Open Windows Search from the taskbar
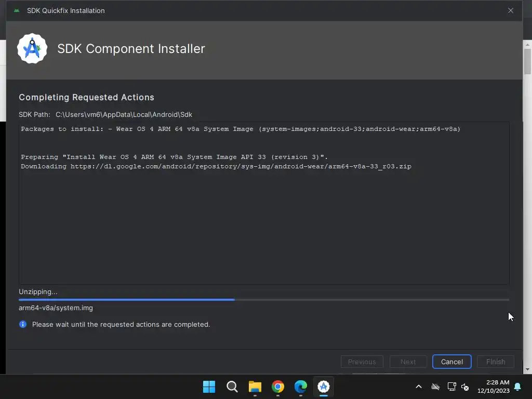 (x=232, y=387)
